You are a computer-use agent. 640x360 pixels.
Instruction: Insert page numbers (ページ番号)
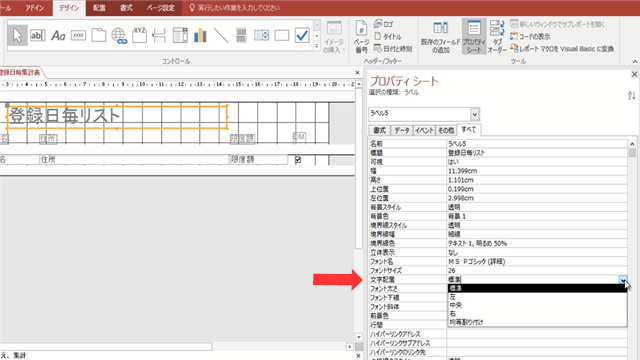point(361,37)
